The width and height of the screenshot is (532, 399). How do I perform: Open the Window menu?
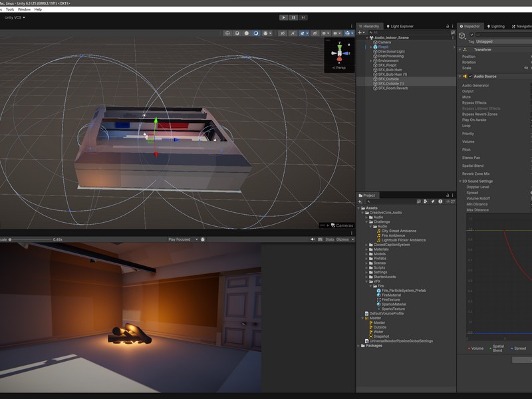(x=24, y=9)
